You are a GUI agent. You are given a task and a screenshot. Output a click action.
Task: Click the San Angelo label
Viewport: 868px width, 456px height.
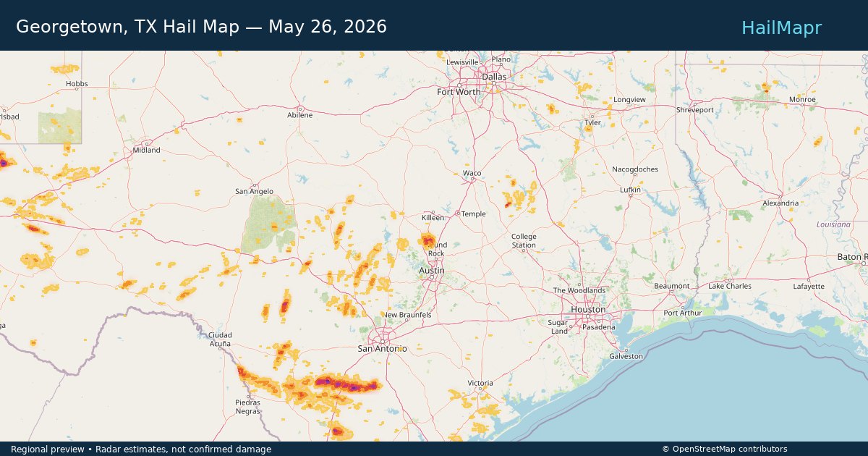click(x=255, y=192)
